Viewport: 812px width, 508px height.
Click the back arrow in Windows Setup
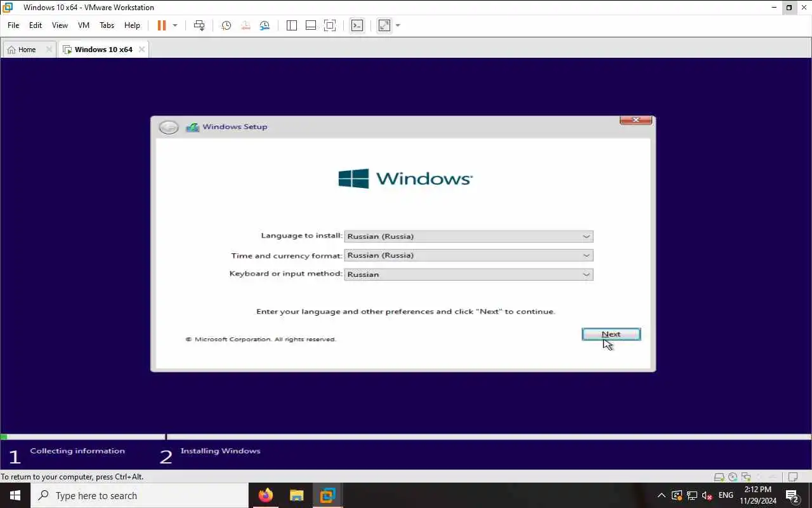pyautogui.click(x=169, y=127)
